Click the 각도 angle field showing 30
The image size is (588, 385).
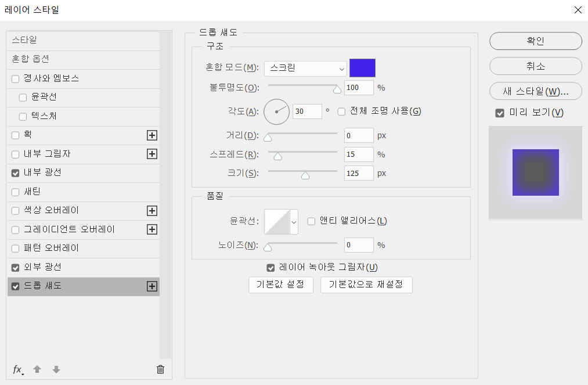[307, 111]
